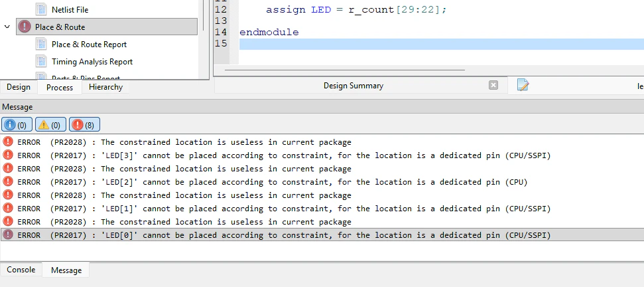Click the editor horizontal scrollbar
The width and height of the screenshot is (644, 287).
tap(344, 70)
